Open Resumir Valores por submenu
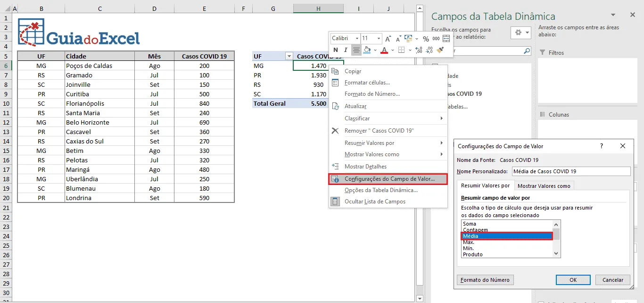 (388, 143)
